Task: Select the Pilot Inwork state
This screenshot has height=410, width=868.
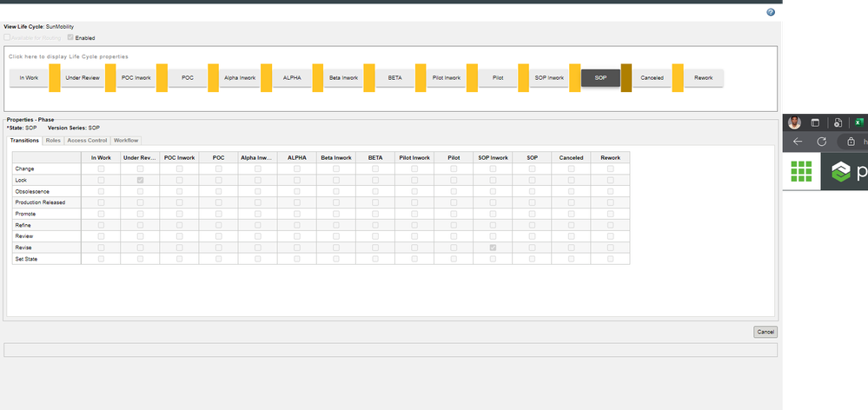Action: (x=447, y=78)
